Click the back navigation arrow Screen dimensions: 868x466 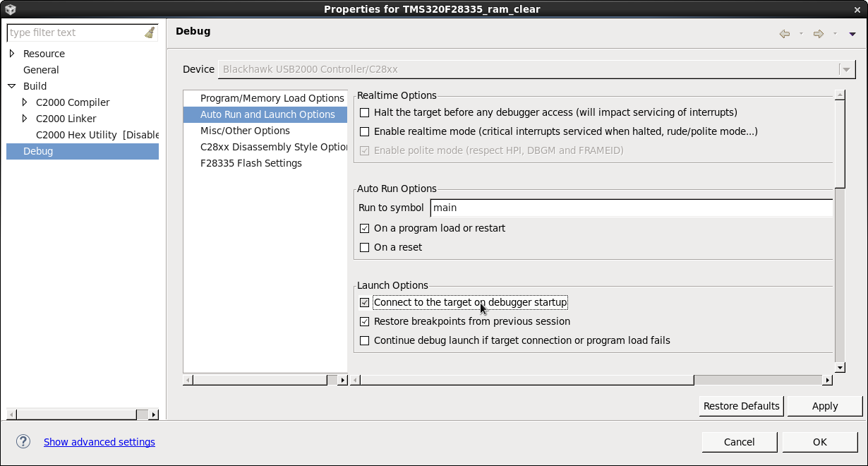[x=784, y=33]
